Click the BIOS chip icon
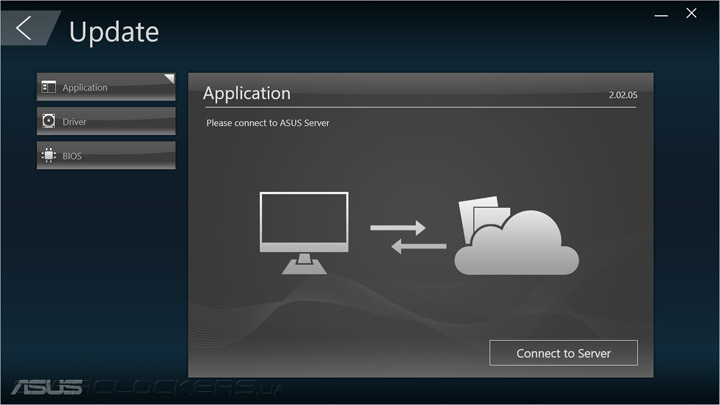This screenshot has height=405, width=720. [x=49, y=155]
